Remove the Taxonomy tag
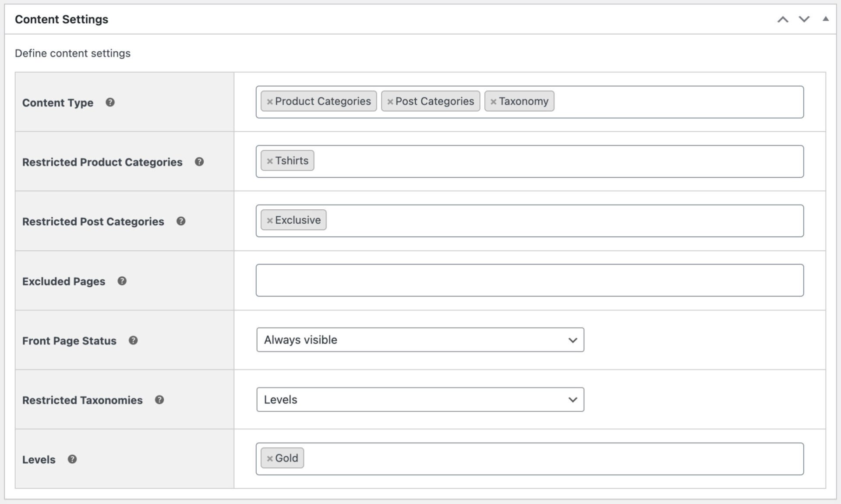Image resolution: width=841 pixels, height=504 pixels. [493, 101]
